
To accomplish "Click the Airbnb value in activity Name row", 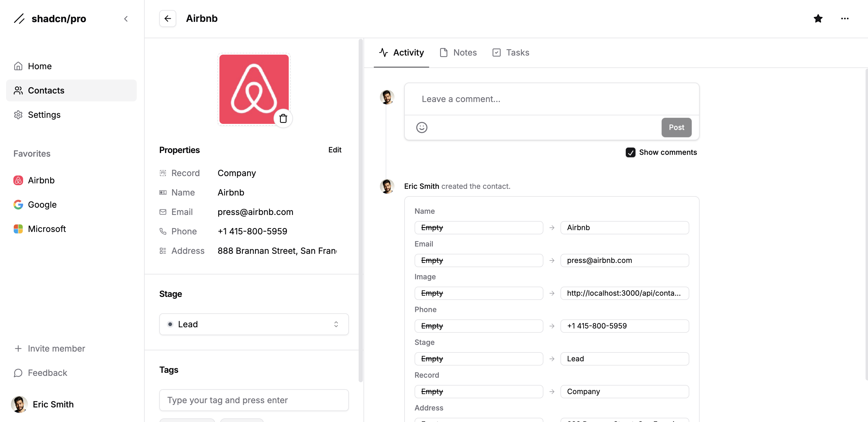I will pyautogui.click(x=624, y=227).
